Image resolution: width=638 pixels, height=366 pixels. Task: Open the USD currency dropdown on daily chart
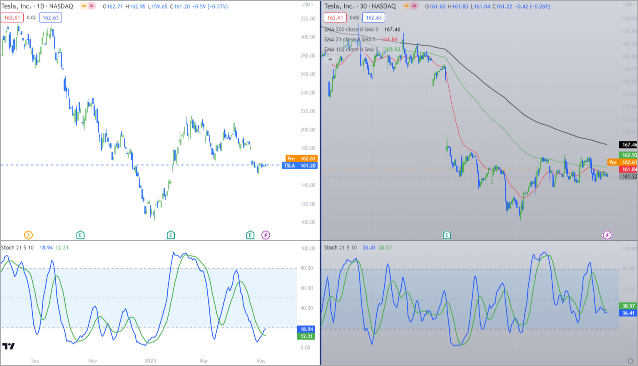308,4
